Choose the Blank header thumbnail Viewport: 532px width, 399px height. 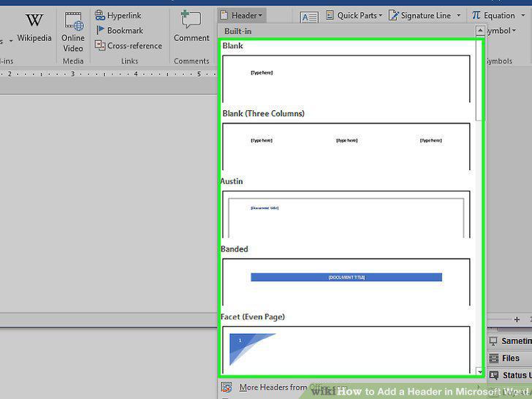[346, 79]
